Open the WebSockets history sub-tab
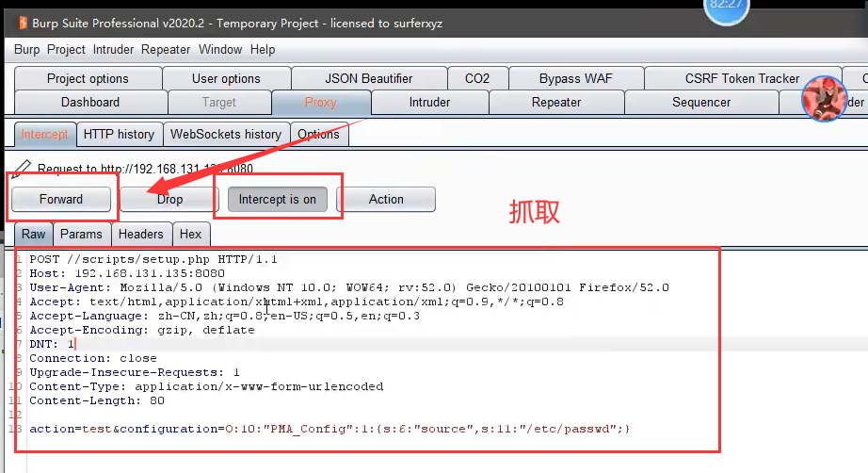The height and width of the screenshot is (473, 868). pos(226,134)
